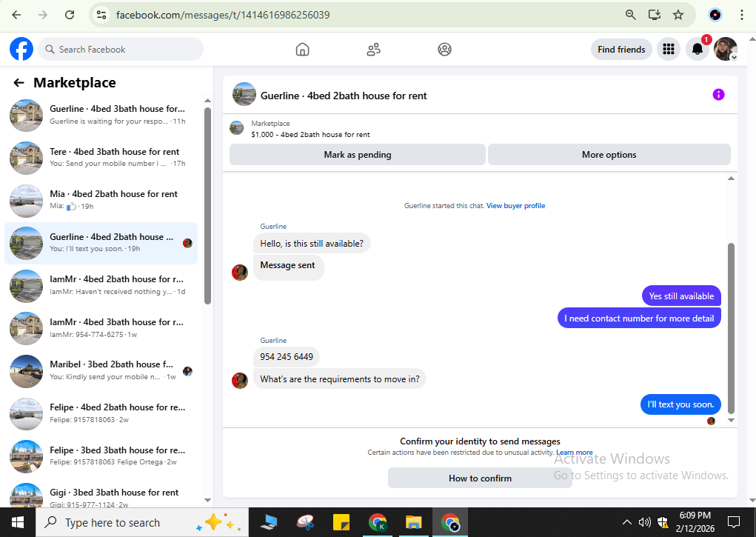Open Felipe 3bed 3bath conversation
The image size is (756, 537).
pos(101,456)
